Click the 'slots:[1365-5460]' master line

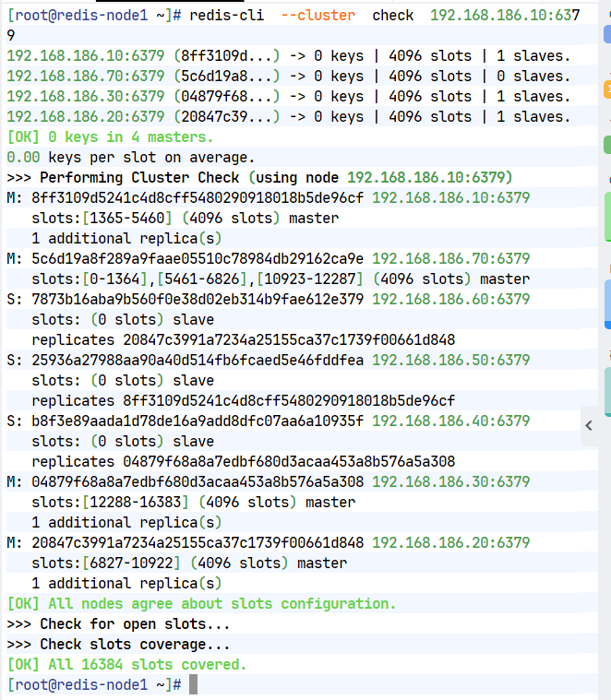point(185,219)
